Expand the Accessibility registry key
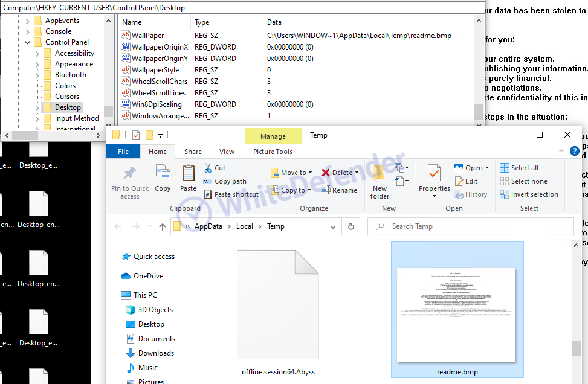The image size is (588, 384). click(37, 54)
